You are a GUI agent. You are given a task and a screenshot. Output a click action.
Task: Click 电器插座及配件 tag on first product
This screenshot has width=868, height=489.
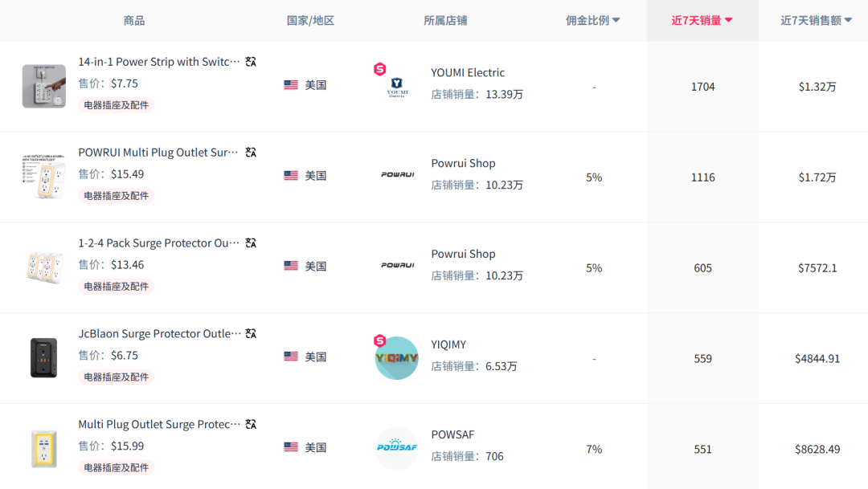117,105
